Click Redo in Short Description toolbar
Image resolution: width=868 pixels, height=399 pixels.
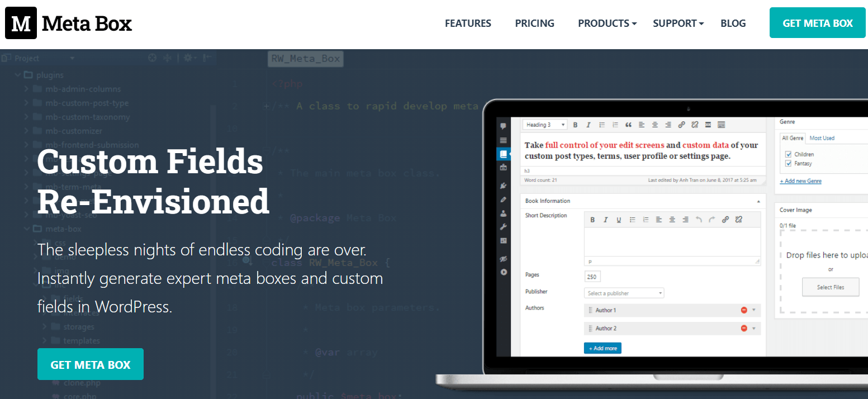(x=712, y=220)
